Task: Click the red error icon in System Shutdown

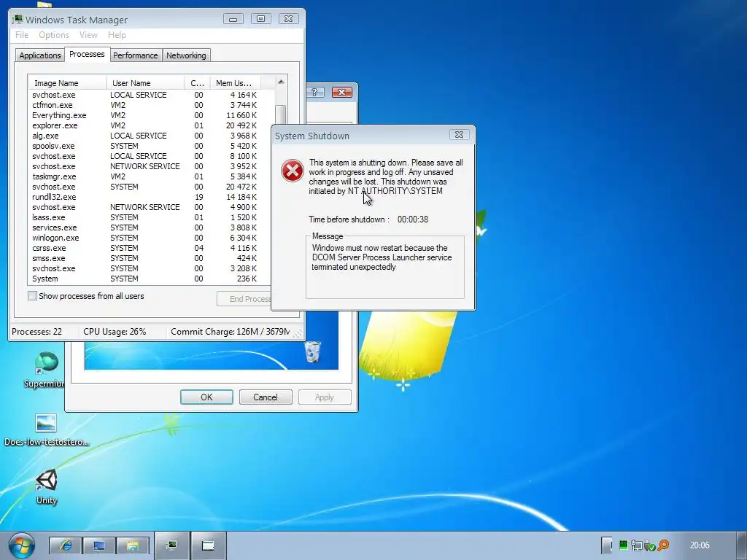Action: [x=292, y=171]
